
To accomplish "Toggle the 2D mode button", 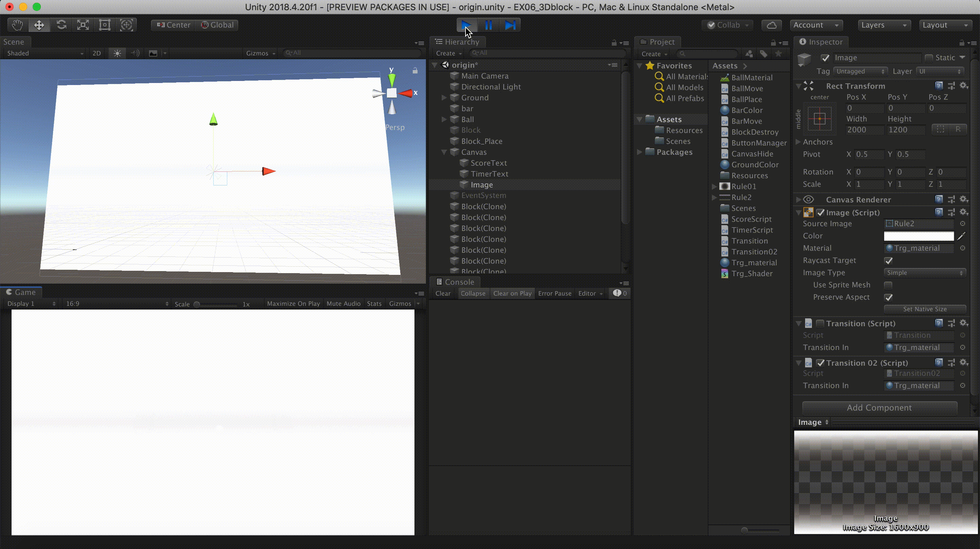I will point(97,53).
